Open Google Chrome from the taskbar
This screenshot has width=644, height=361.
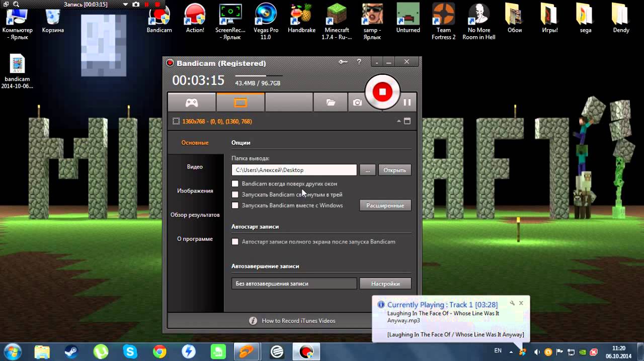pyautogui.click(x=159, y=351)
